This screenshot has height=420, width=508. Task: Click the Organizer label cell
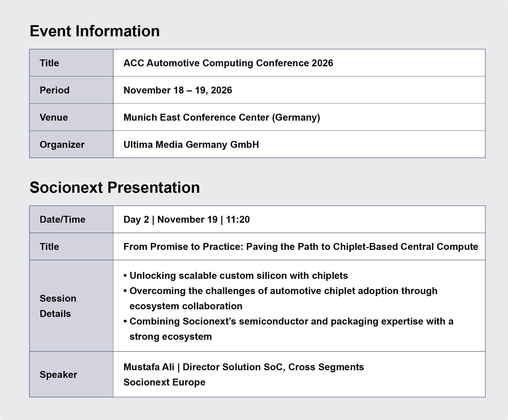(x=71, y=144)
